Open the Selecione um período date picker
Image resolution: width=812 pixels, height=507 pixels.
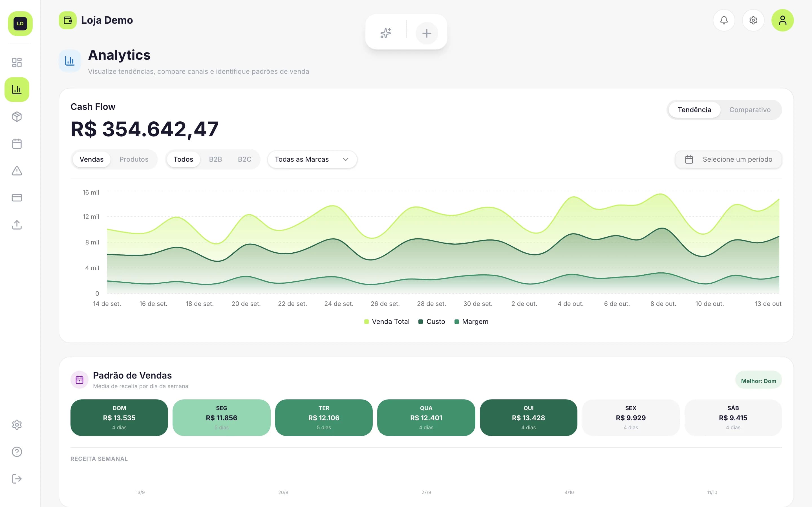point(728,159)
